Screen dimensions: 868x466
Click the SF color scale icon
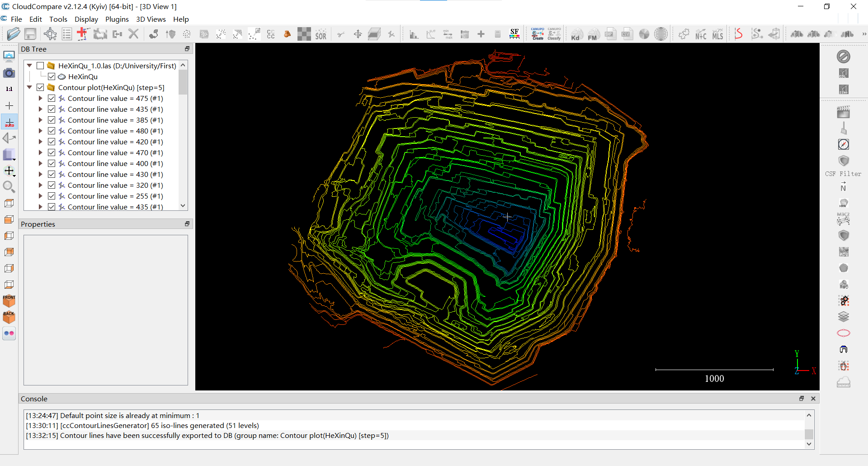coord(514,34)
